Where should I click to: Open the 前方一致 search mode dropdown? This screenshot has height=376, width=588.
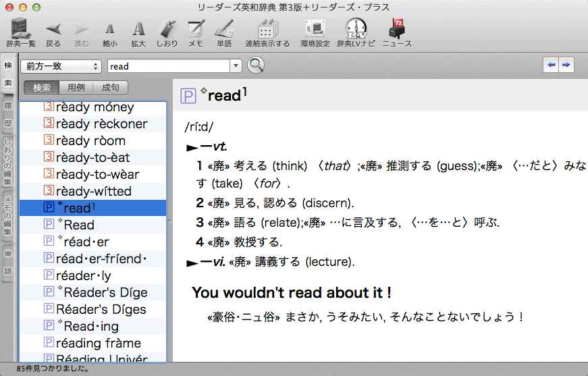pyautogui.click(x=61, y=66)
